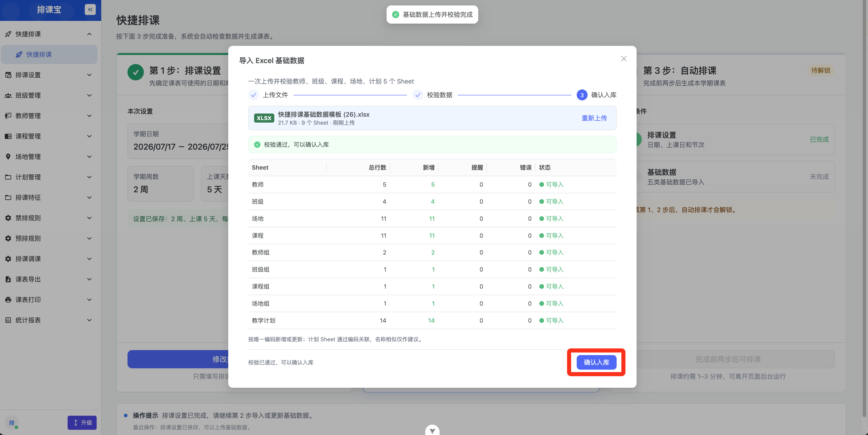Viewport: 868px width, 435px height.
Task: Expand the 班级管理 sidebar menu
Action: 89,95
